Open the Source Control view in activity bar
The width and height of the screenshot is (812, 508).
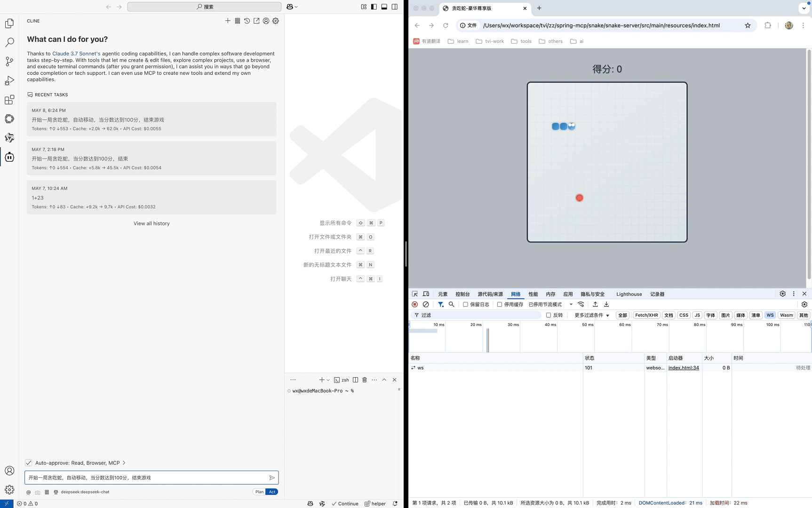[9, 62]
